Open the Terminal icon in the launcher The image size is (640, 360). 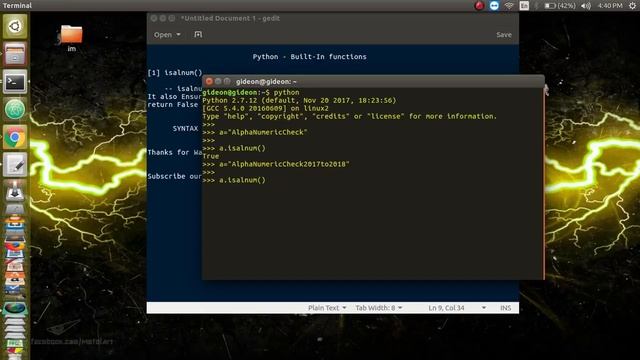(x=15, y=82)
